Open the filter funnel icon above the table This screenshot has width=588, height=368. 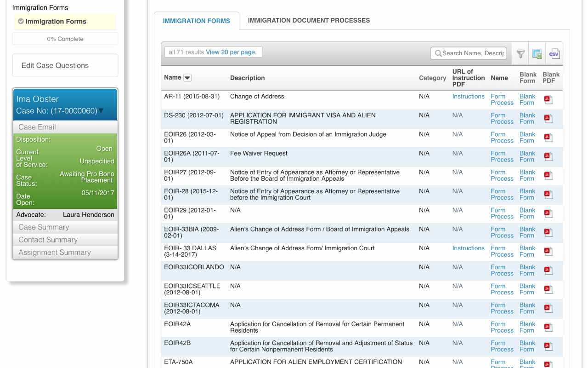[x=520, y=54]
